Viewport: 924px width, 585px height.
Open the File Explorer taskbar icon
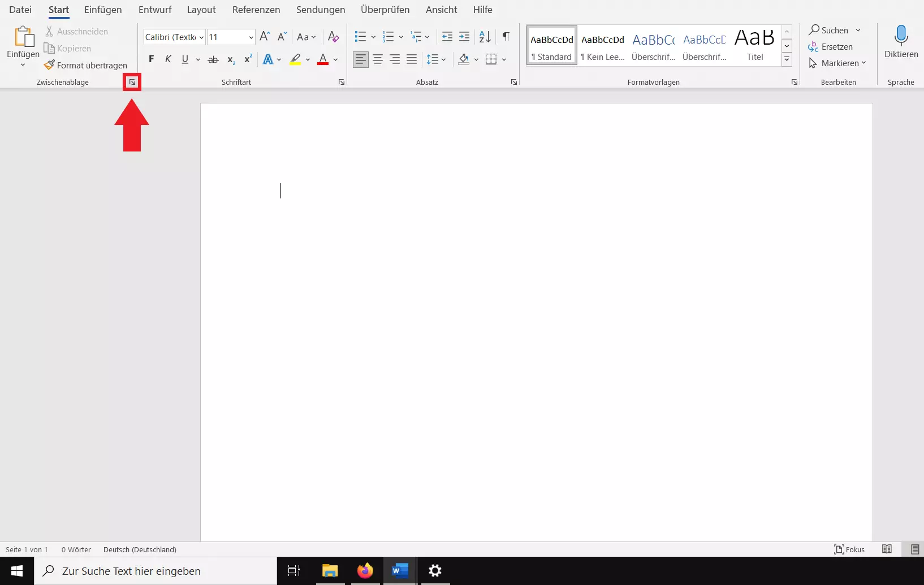click(330, 571)
